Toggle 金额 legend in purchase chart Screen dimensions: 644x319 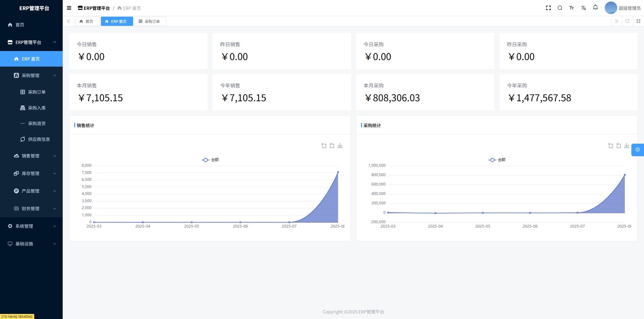coord(497,160)
